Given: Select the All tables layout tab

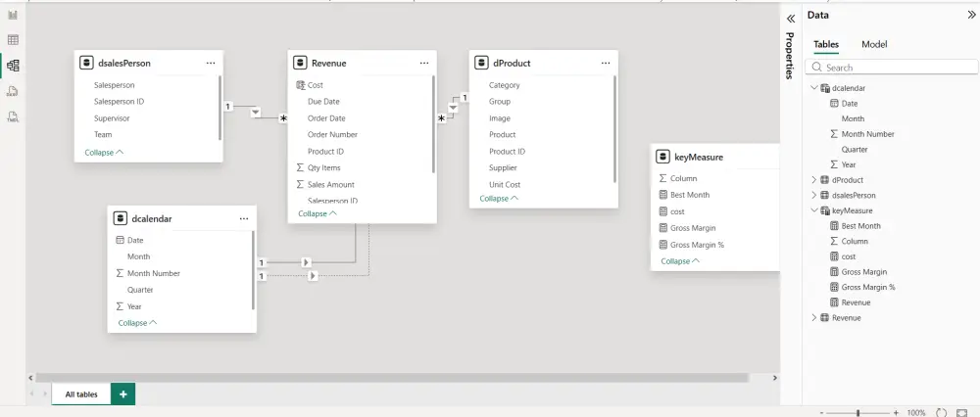Looking at the screenshot, I should [81, 394].
